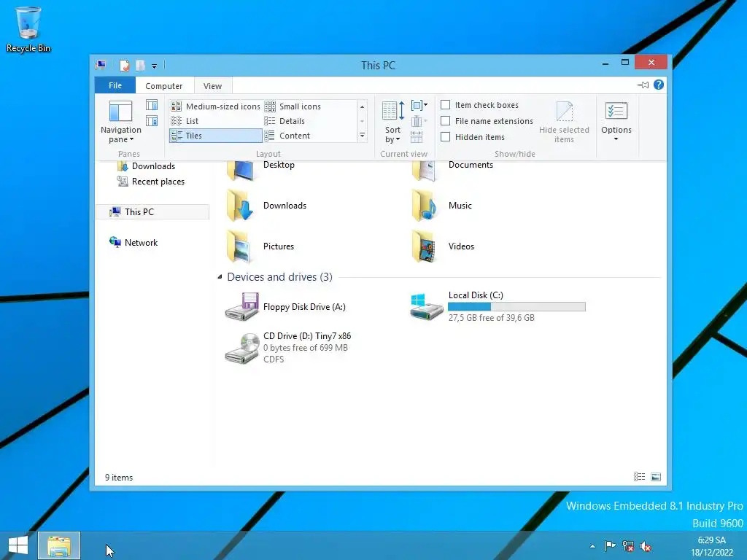This screenshot has width=747, height=560.
Task: Choose the Content layout
Action: click(x=287, y=136)
